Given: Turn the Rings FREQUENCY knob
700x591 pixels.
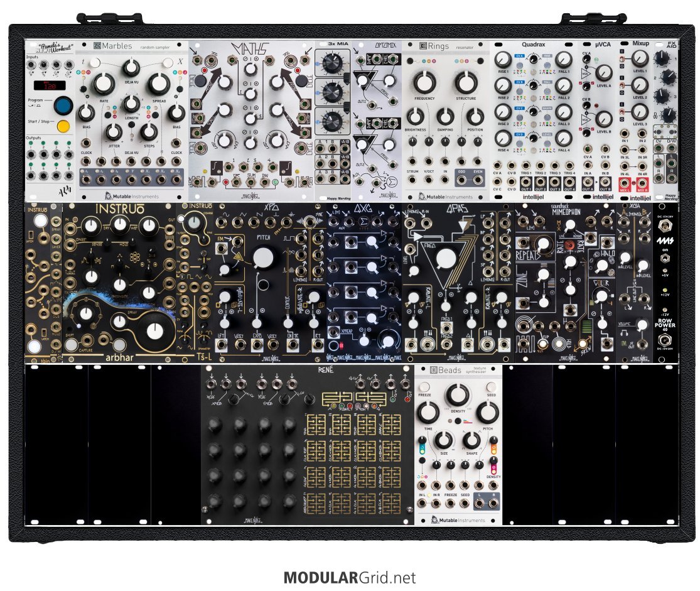Looking at the screenshot, I should click(424, 83).
